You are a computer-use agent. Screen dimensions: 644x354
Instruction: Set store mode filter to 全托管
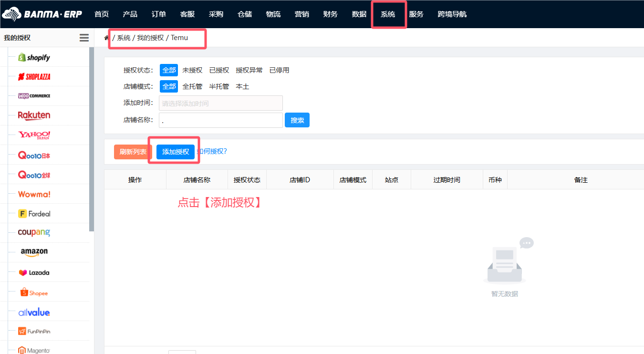pos(192,86)
